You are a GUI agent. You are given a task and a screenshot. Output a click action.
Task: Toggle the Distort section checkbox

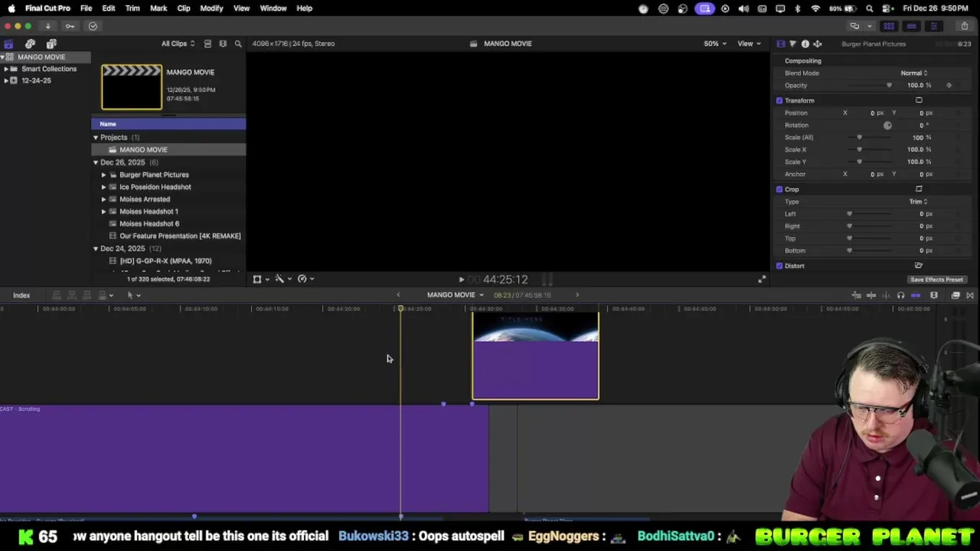pos(779,266)
